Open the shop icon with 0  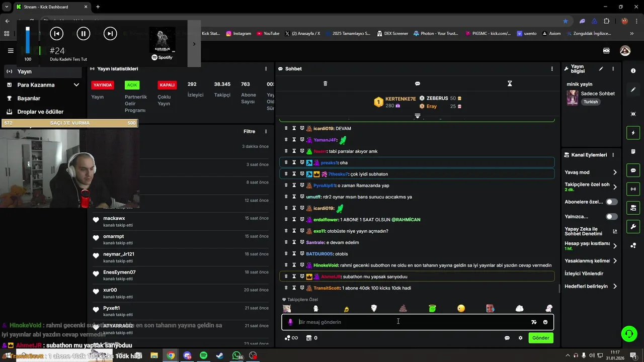click(311, 338)
